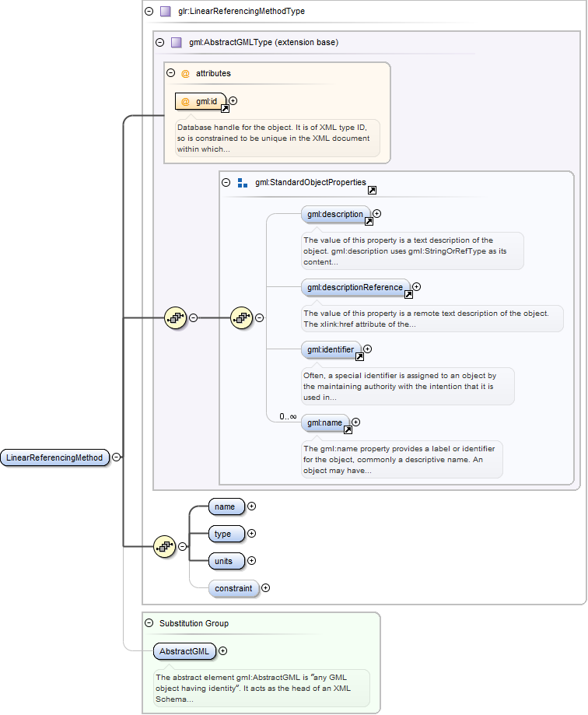
Task: Expand the units element
Action: click(251, 561)
